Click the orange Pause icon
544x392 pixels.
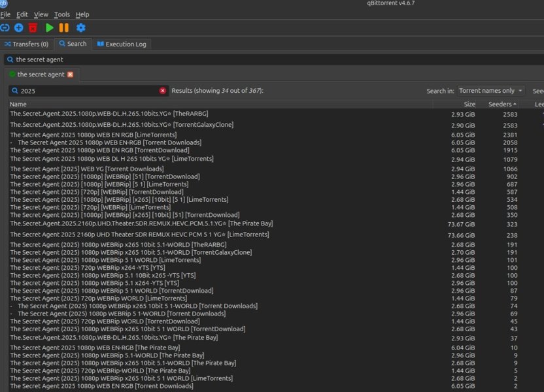64,27
